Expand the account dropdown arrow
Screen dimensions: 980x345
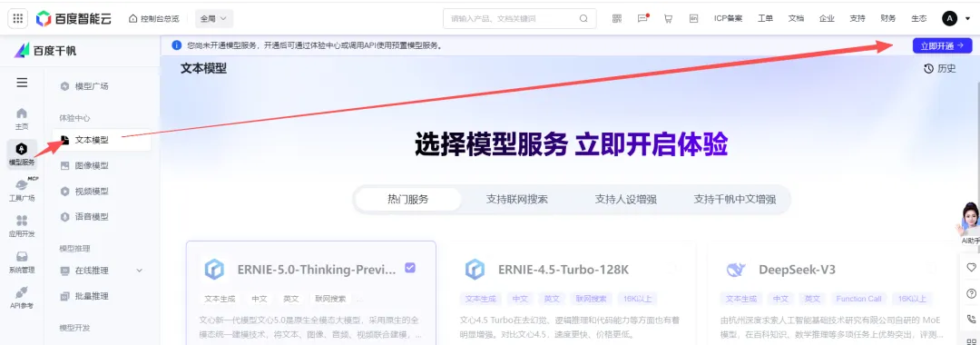pyautogui.click(x=967, y=19)
